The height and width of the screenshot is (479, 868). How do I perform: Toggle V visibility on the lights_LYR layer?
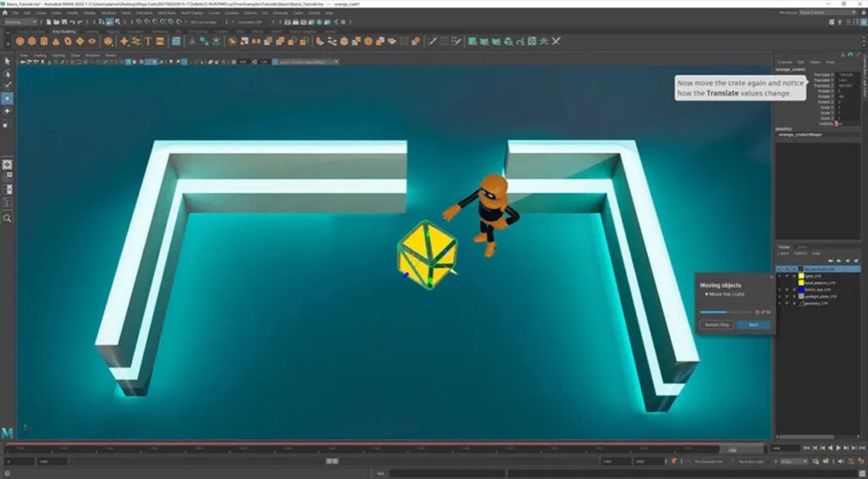[x=780, y=276]
